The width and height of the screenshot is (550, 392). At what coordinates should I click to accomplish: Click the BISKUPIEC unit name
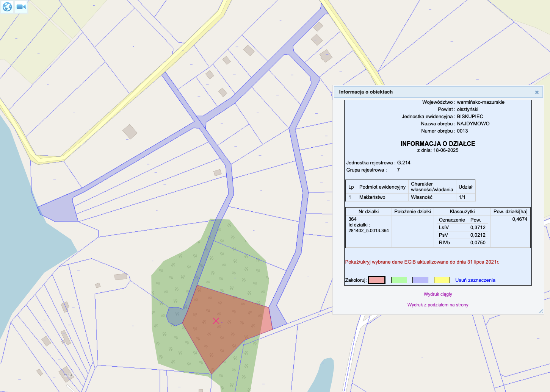470,116
